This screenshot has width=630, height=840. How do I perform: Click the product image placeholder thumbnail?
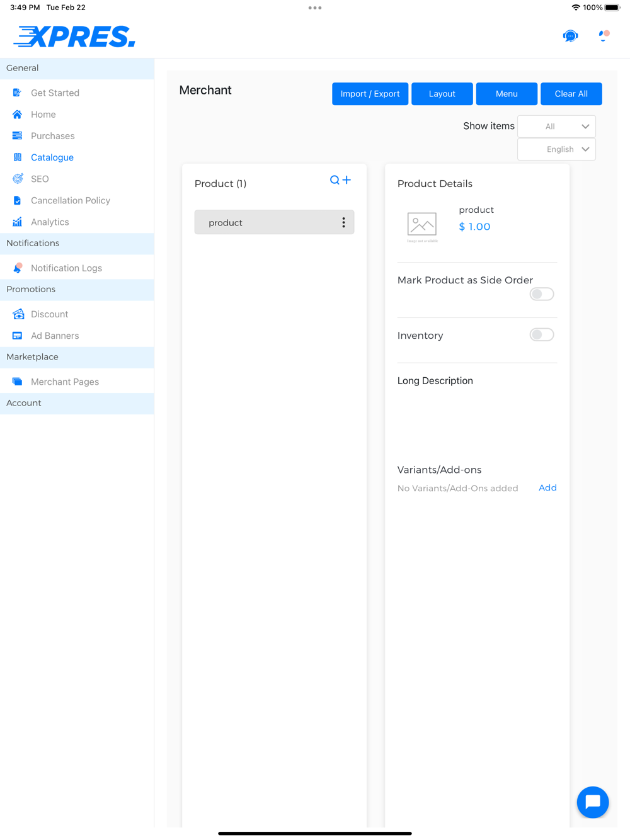point(422,227)
